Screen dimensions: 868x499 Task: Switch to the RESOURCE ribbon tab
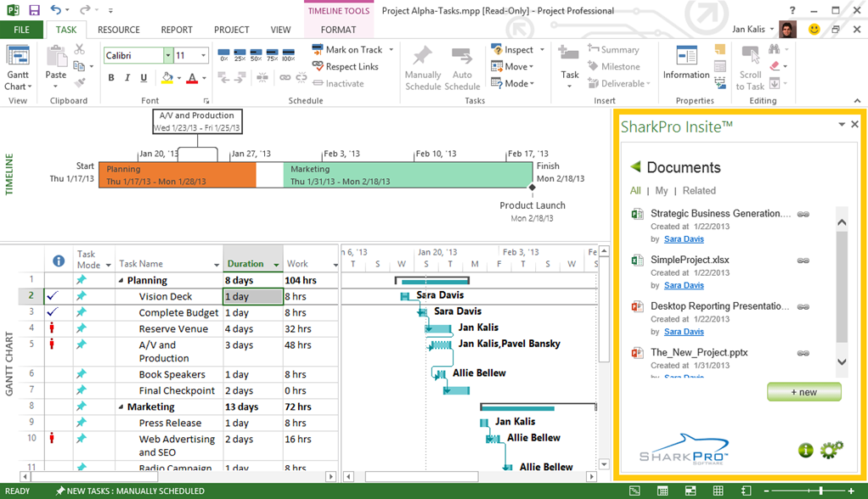coord(118,30)
